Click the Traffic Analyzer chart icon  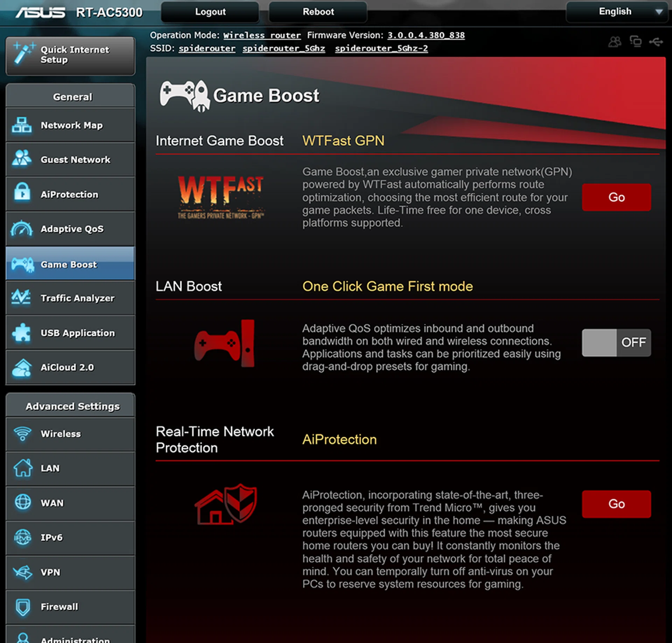click(x=21, y=297)
